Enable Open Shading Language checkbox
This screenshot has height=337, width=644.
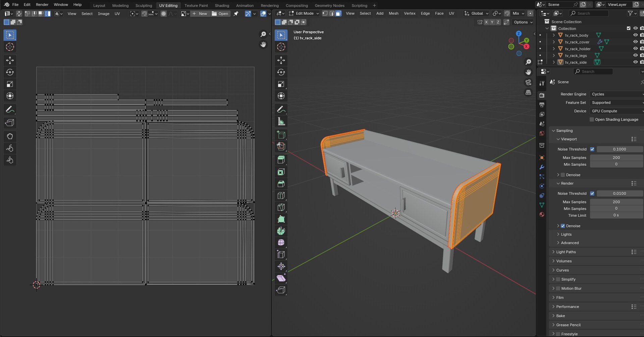pyautogui.click(x=592, y=119)
